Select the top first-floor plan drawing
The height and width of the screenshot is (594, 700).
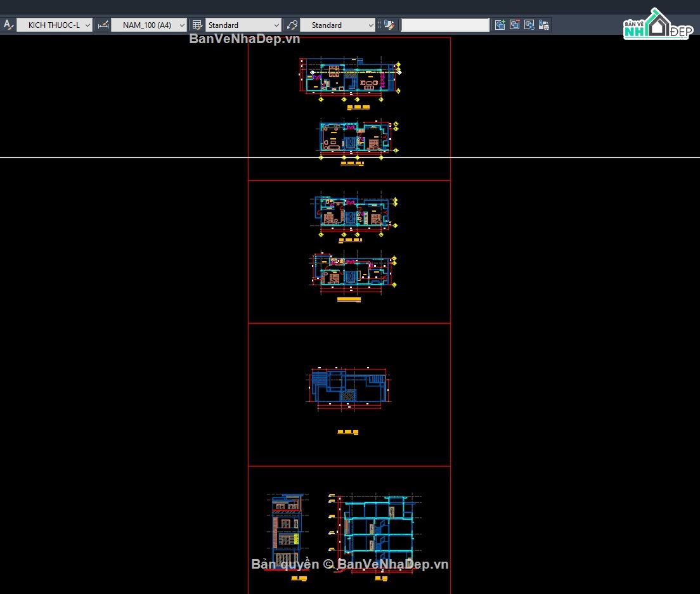point(349,79)
